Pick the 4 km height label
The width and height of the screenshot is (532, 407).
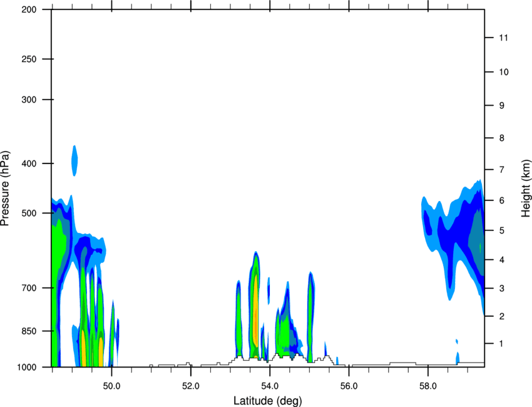click(x=502, y=260)
